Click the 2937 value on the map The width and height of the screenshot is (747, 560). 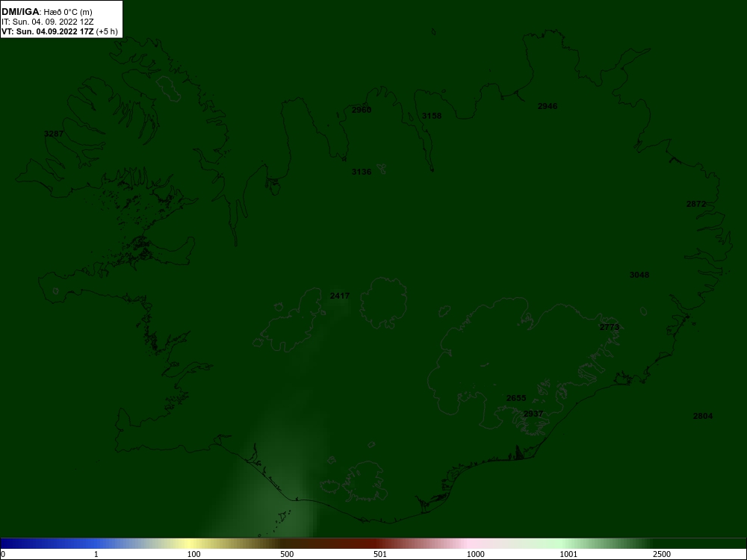tap(533, 414)
